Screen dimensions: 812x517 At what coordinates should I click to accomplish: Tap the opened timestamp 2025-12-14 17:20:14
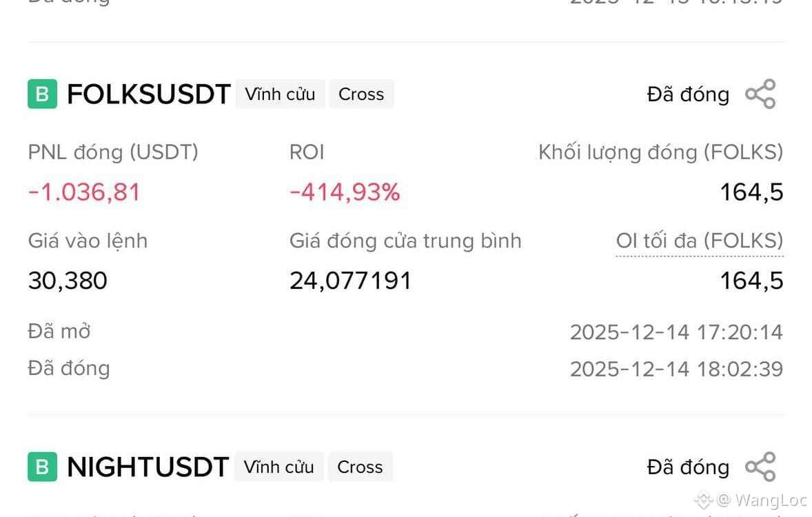[676, 332]
